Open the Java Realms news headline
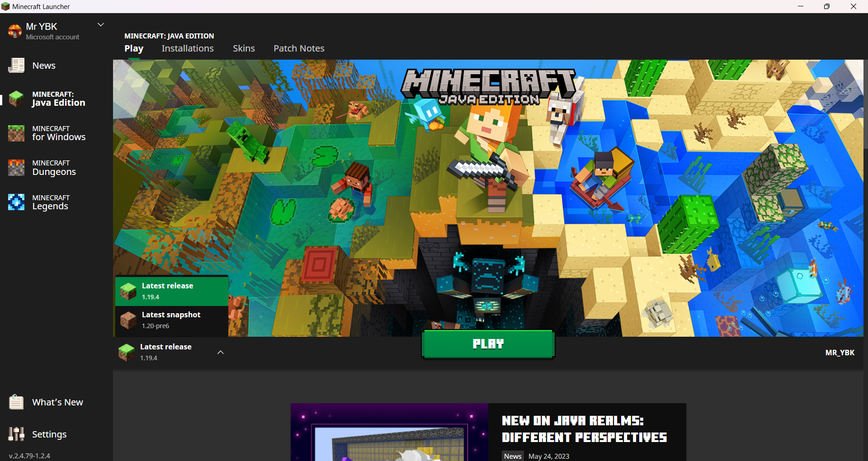Screen dimensions: 868x461 [x=584, y=429]
